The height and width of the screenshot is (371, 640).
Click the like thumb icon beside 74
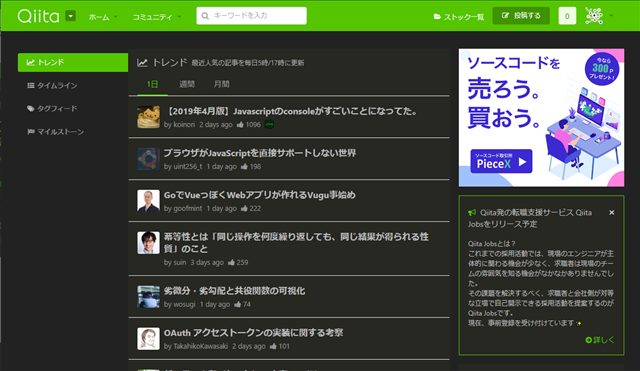coord(238,304)
